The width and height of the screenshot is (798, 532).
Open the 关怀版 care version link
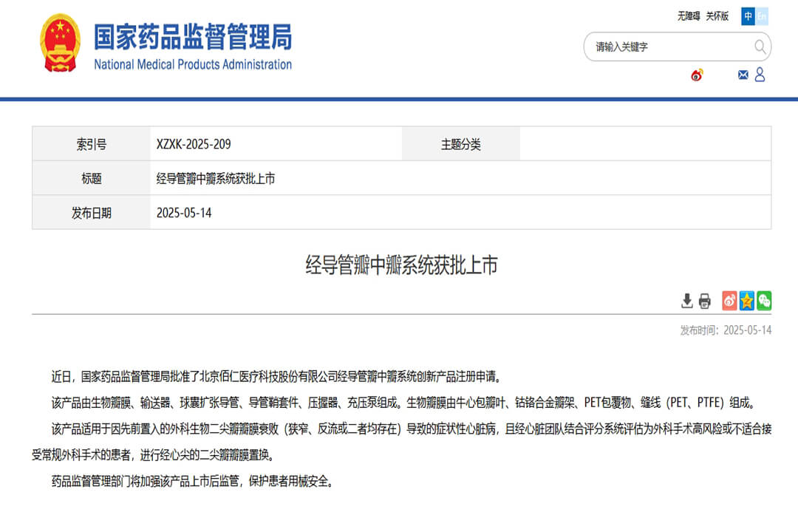(x=717, y=16)
